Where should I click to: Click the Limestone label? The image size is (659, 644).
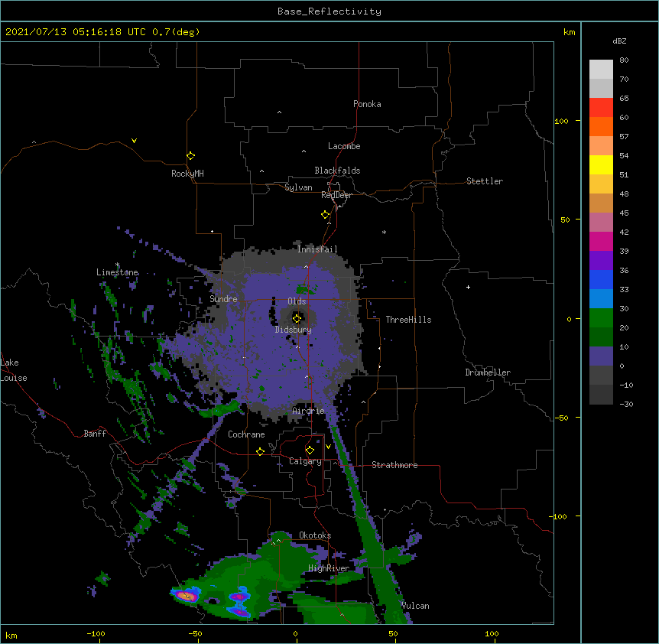117,272
